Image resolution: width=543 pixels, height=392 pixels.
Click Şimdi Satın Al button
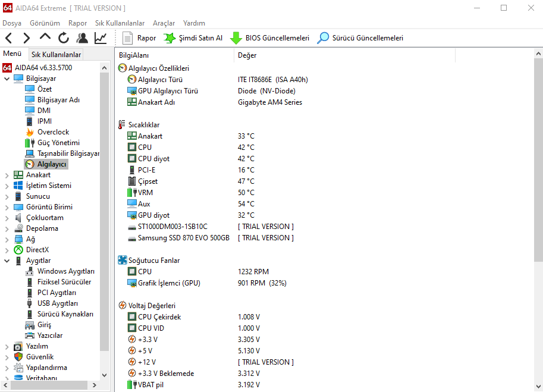193,37
